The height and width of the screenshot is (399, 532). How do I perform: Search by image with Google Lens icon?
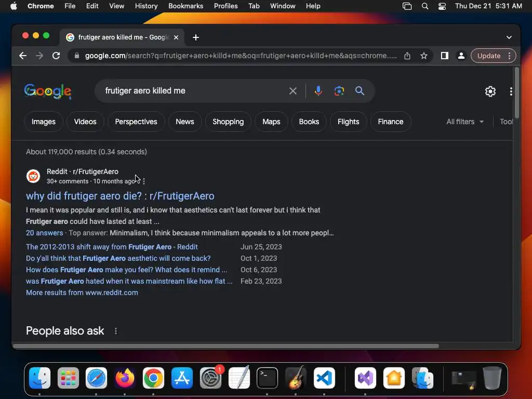click(x=339, y=91)
